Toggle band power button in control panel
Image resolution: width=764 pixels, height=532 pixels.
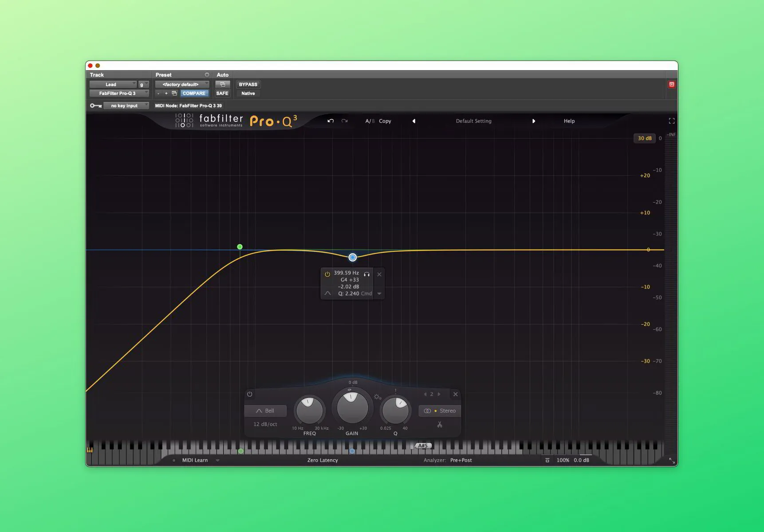(250, 394)
